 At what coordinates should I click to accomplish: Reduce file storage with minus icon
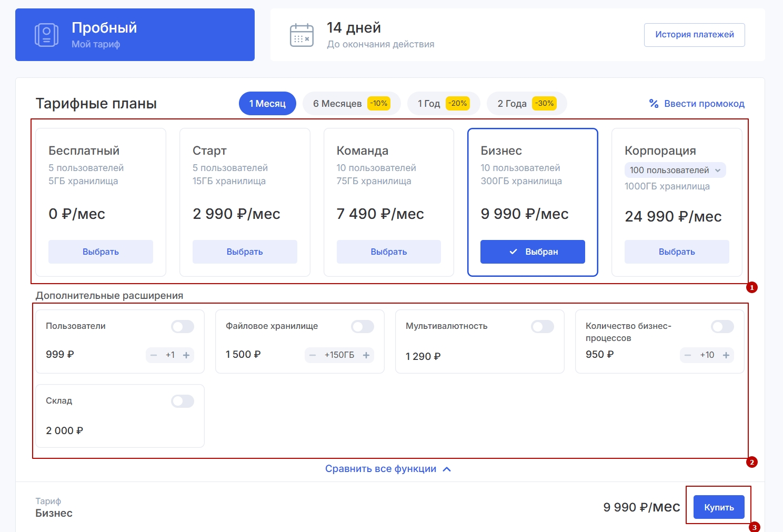pos(313,355)
